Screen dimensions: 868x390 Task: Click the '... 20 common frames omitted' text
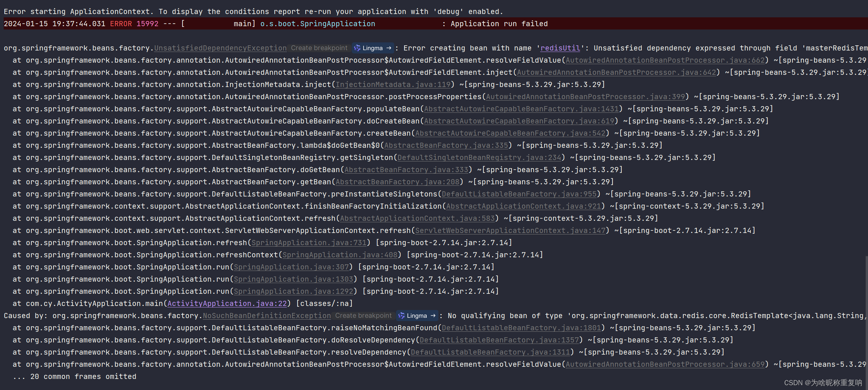coord(74,376)
